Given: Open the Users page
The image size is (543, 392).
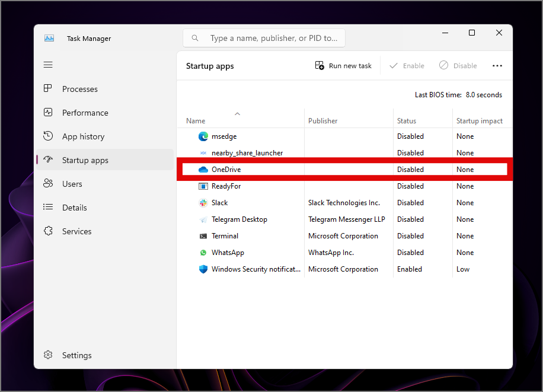Looking at the screenshot, I should pos(105,184).
